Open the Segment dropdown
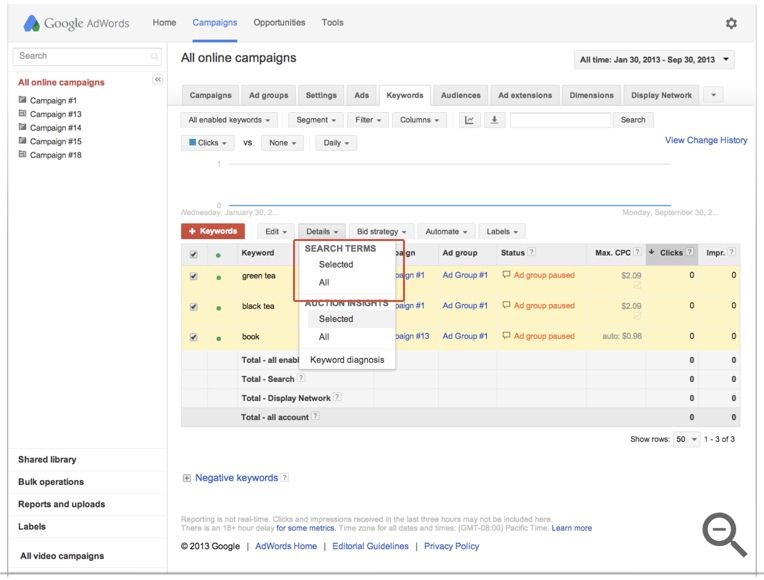Screen dimensions: 764x580 click(316, 120)
